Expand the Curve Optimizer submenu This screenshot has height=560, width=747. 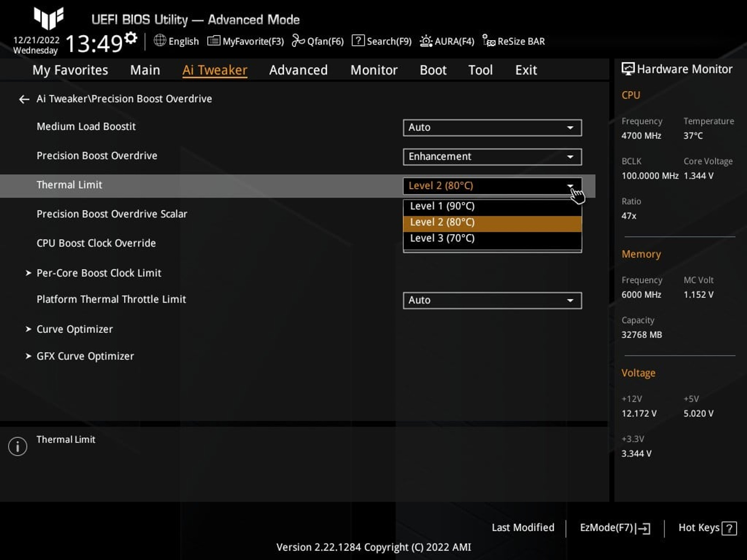tap(75, 329)
